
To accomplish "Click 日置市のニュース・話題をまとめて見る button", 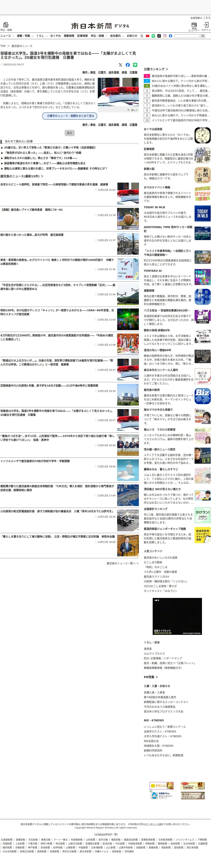I will tap(70, 116).
